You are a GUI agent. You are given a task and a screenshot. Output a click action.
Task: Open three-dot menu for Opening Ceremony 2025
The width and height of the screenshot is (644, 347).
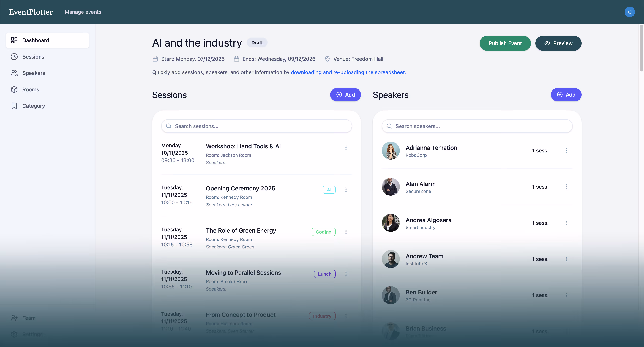pos(346,190)
